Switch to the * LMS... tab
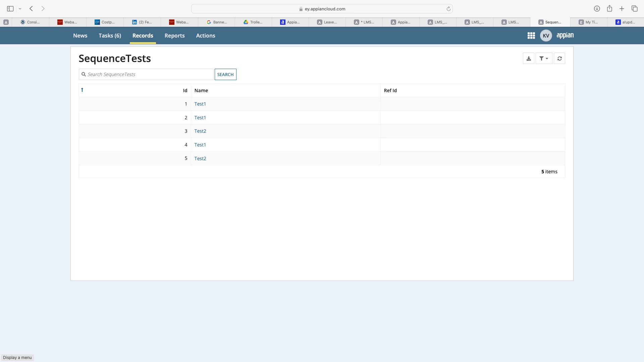The image size is (644, 362). coord(364,22)
